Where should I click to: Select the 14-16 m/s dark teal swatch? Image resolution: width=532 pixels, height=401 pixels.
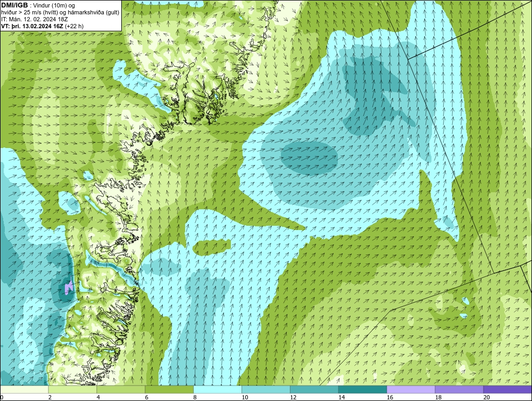pyautogui.click(x=363, y=389)
